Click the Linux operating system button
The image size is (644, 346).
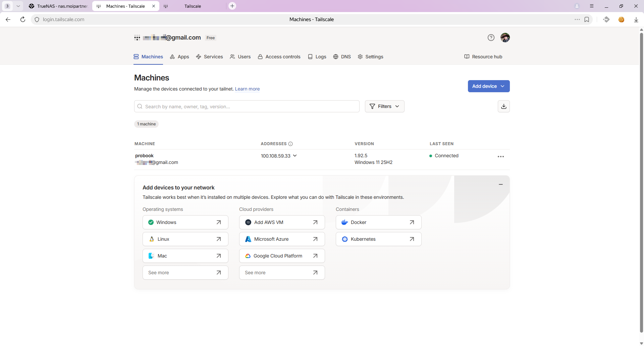(185, 239)
